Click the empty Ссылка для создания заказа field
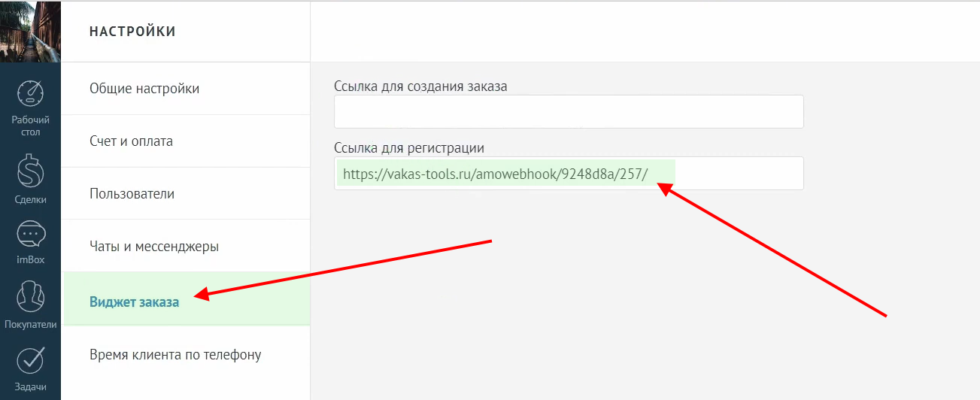980x400 pixels. coord(569,112)
